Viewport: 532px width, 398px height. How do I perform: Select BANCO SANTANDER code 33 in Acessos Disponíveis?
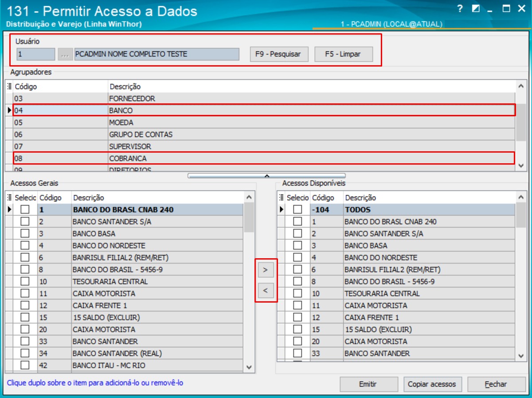tap(400, 353)
